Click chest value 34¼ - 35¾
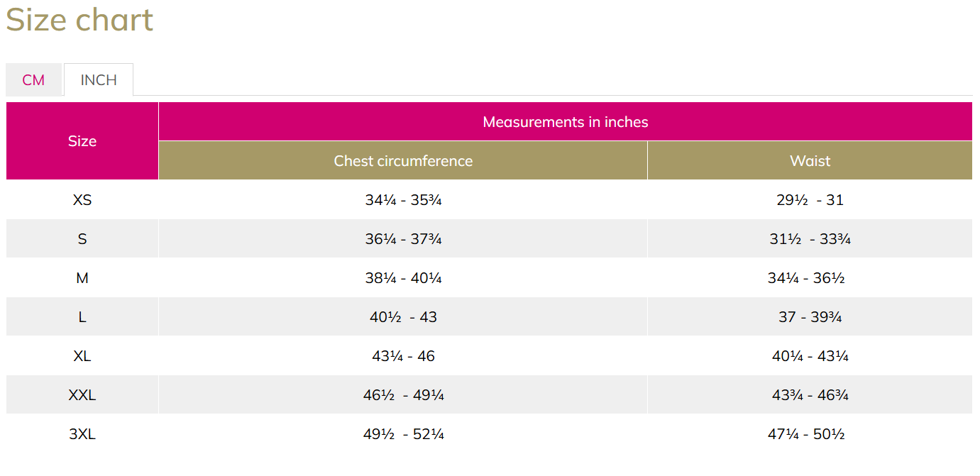 tap(403, 200)
